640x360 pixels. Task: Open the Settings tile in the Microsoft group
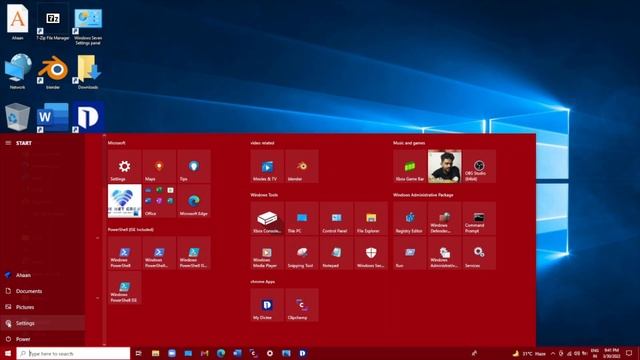(x=124, y=166)
